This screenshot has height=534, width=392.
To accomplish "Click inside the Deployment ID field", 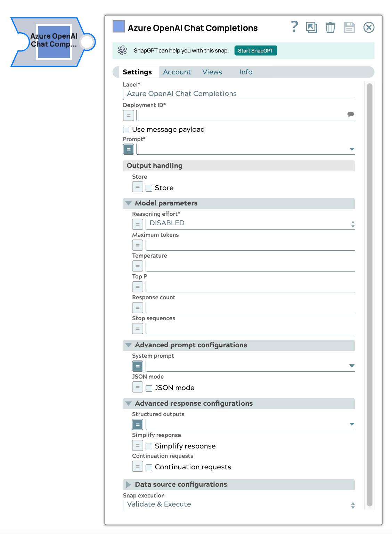I will (243, 115).
